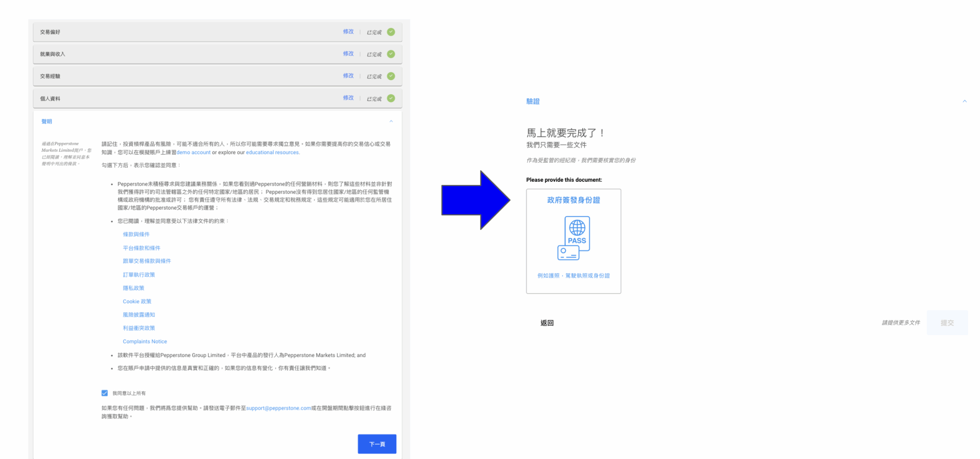Screen dimensions: 980x459
Task: Open the 隱私政策 link
Action: (x=133, y=288)
